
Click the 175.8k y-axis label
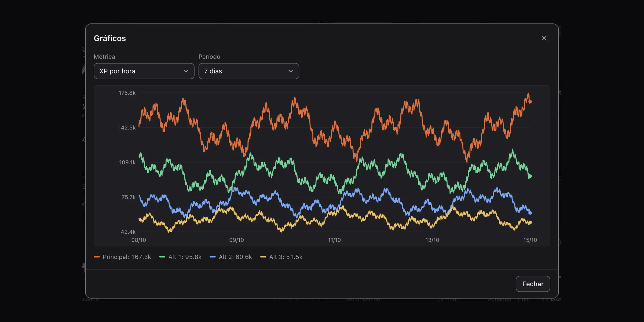click(127, 93)
